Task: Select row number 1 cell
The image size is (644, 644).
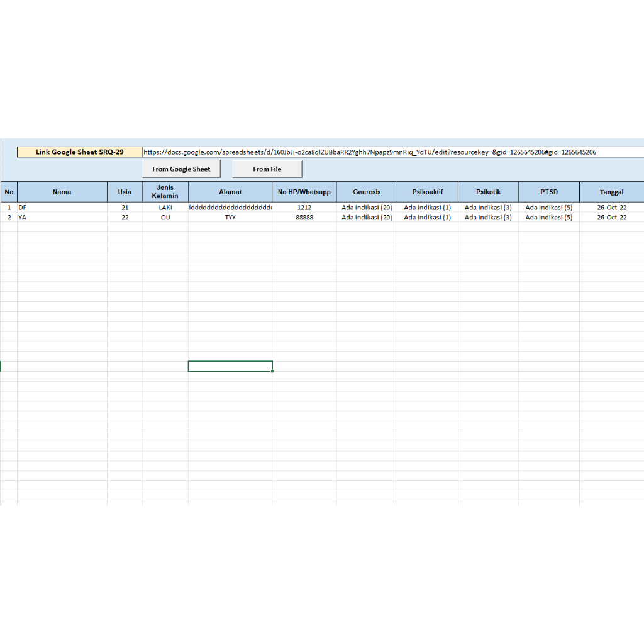Action: coord(9,208)
